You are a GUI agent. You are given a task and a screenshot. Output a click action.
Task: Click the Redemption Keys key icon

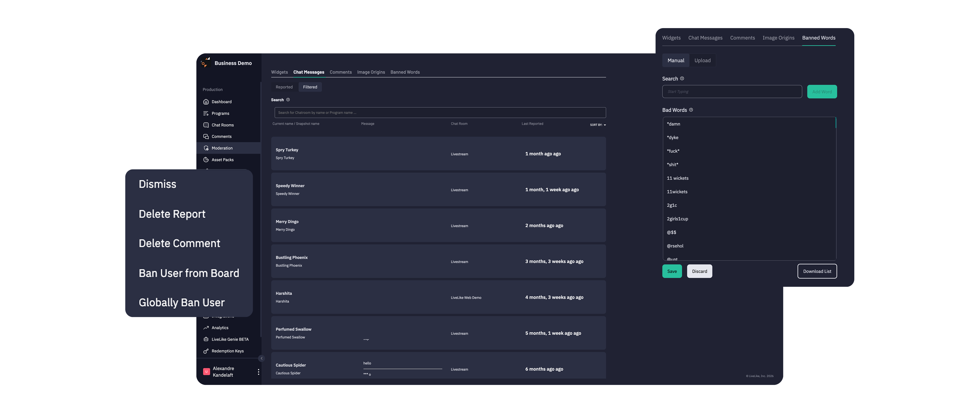206,351
